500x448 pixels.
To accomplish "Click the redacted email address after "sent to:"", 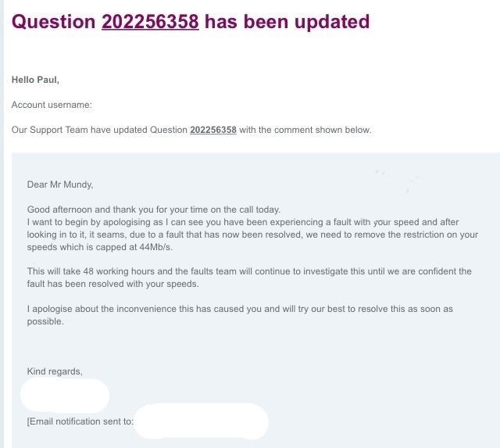I will click(x=201, y=421).
